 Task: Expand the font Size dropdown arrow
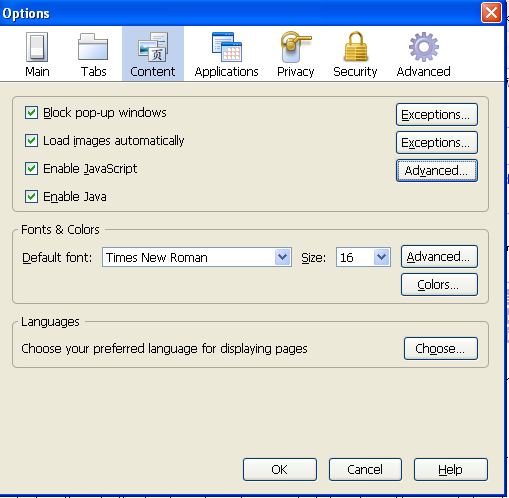382,257
